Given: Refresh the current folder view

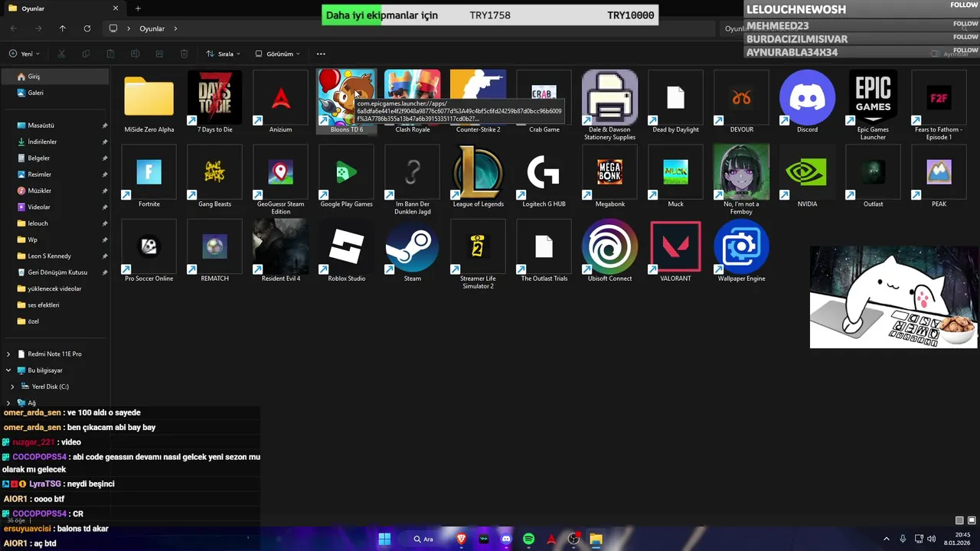Looking at the screenshot, I should point(87,28).
